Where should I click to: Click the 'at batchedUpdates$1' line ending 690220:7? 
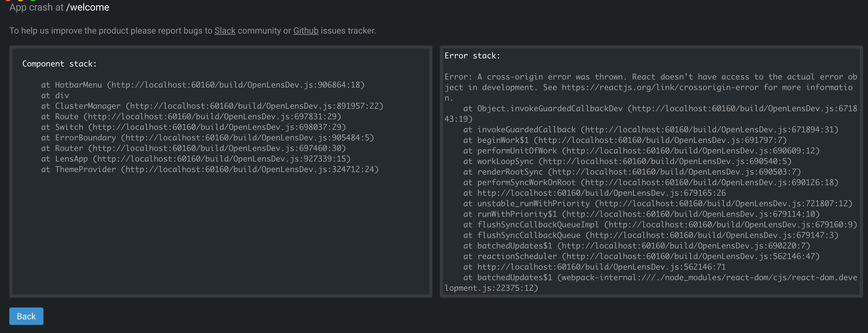[x=637, y=246]
